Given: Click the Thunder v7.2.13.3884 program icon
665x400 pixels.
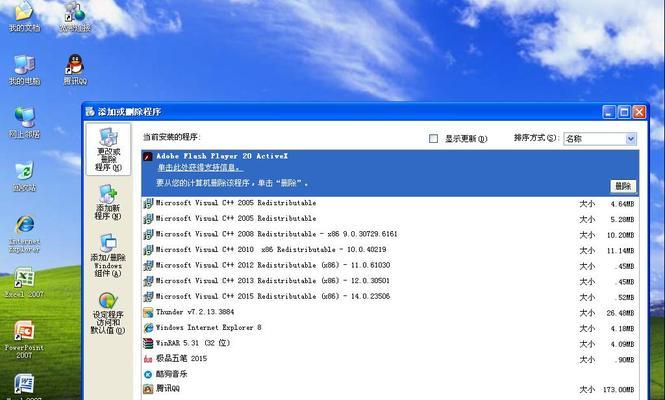Looking at the screenshot, I should click(148, 313).
